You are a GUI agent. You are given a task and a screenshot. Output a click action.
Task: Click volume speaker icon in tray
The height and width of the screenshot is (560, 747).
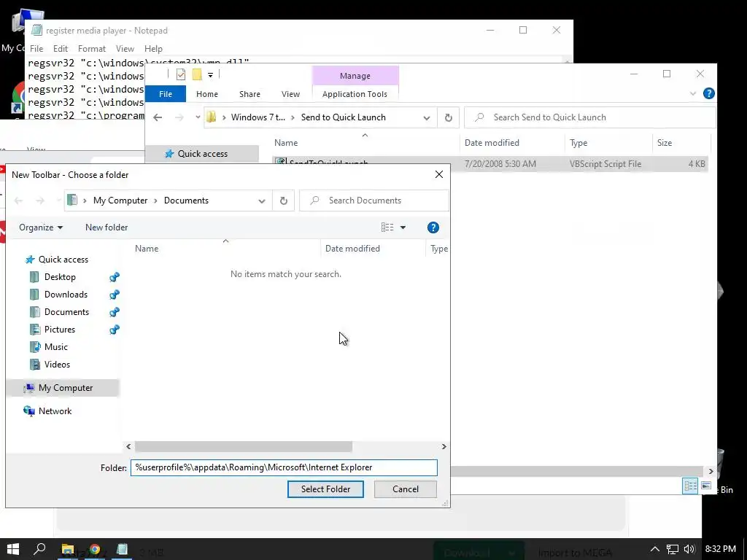(689, 549)
